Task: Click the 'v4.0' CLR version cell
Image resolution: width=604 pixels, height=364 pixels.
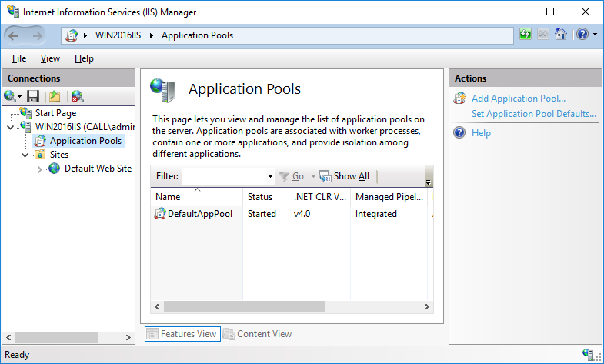Action: coord(302,214)
